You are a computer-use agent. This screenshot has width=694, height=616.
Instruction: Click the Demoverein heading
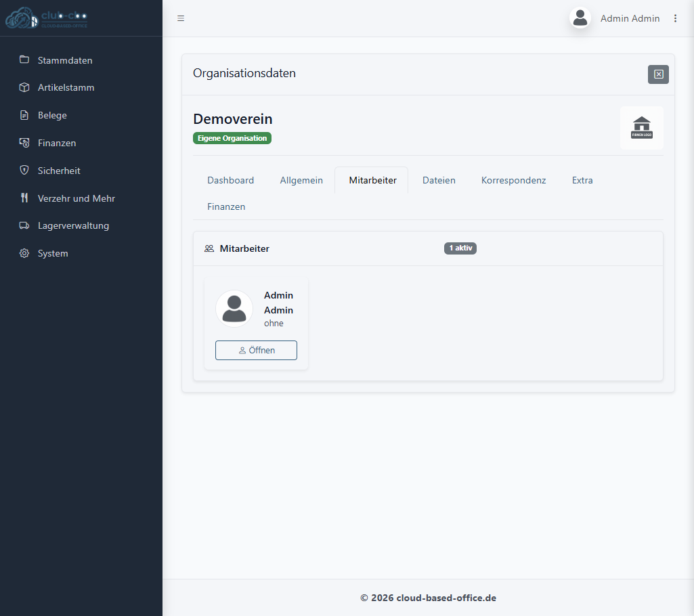(233, 119)
